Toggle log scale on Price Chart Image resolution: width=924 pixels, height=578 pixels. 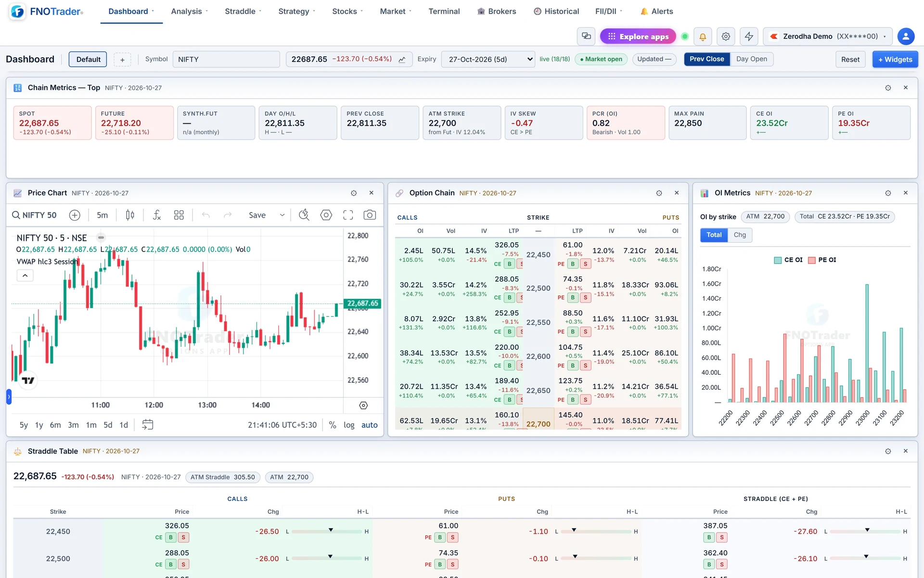pyautogui.click(x=349, y=425)
